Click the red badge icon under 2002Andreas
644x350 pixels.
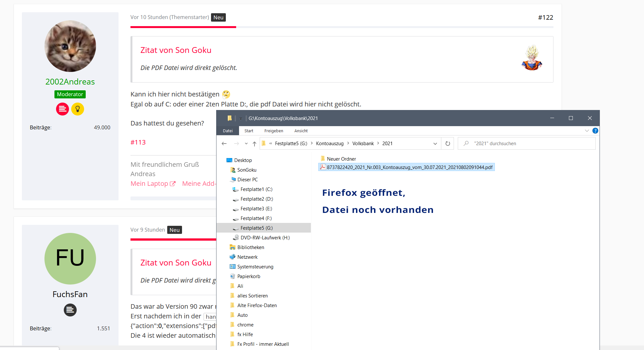pos(62,109)
